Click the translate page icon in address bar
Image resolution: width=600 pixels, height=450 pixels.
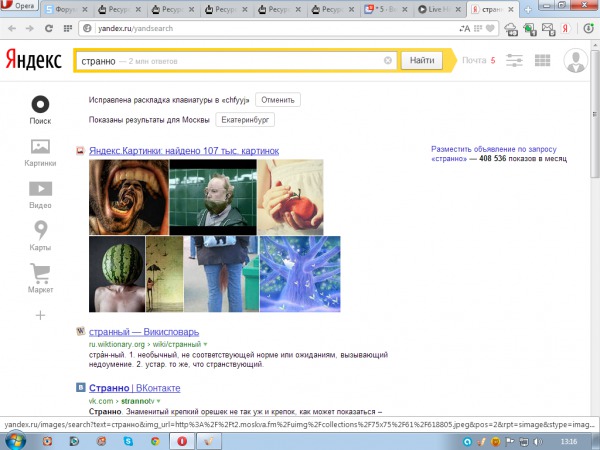tap(465, 28)
